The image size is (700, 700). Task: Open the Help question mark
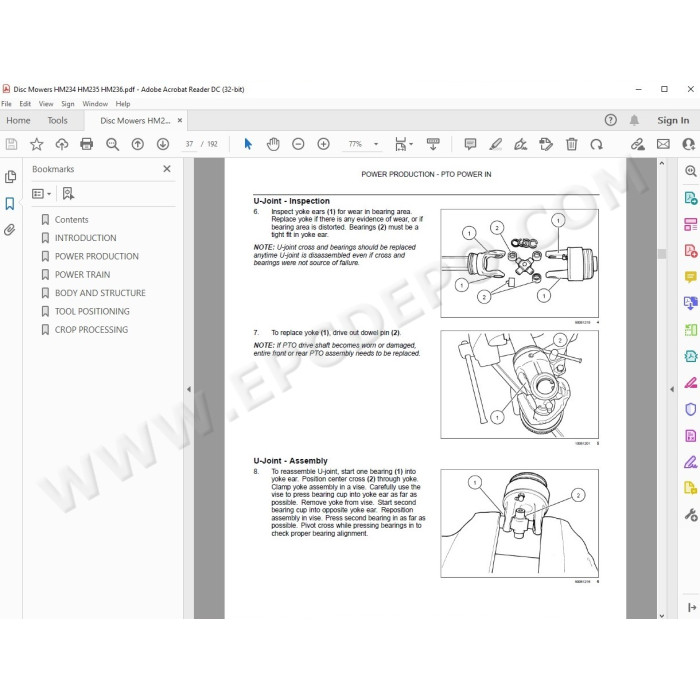point(610,120)
